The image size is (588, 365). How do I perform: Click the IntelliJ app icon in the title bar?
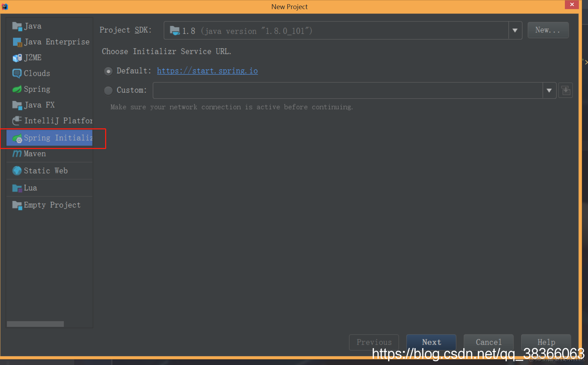point(5,6)
